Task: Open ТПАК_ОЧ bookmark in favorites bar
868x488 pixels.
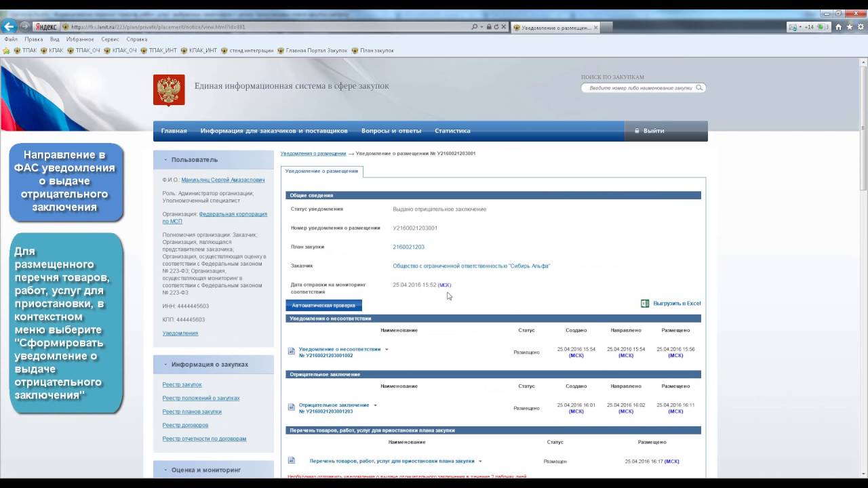Action: tap(84, 50)
